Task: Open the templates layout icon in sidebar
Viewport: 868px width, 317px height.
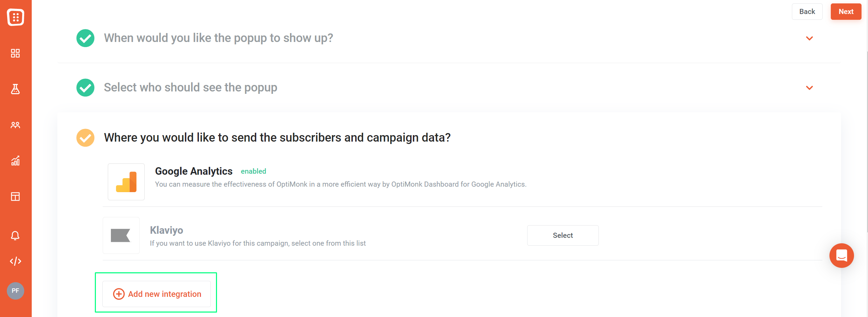Action: (x=15, y=197)
